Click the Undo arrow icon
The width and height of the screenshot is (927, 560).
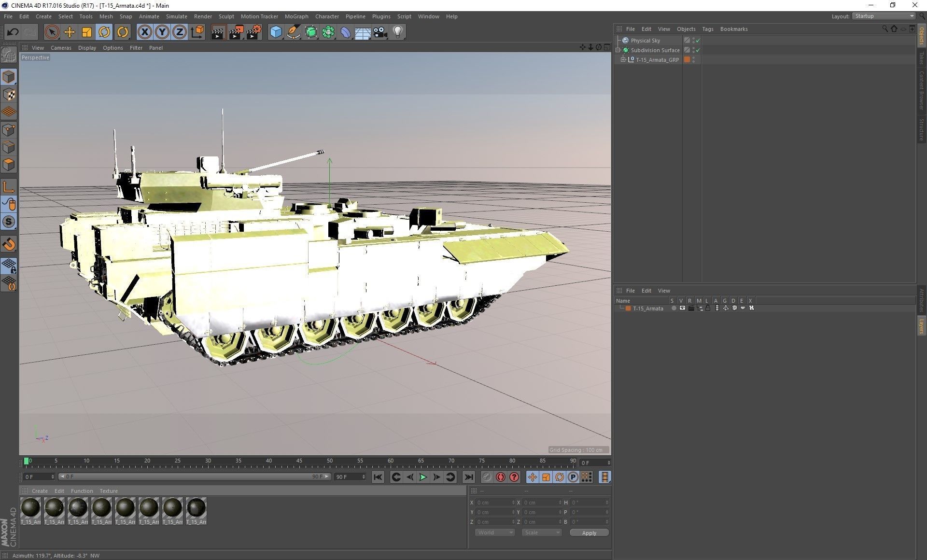13,32
